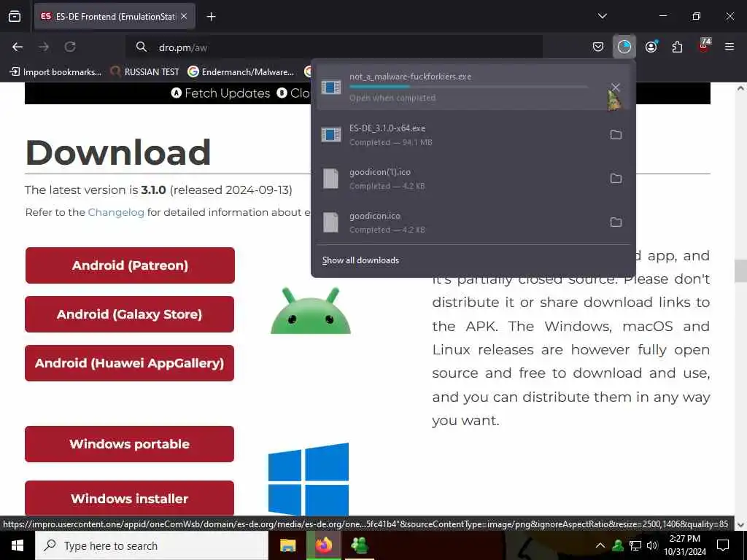Show hidden tray icons chevron

click(x=600, y=545)
